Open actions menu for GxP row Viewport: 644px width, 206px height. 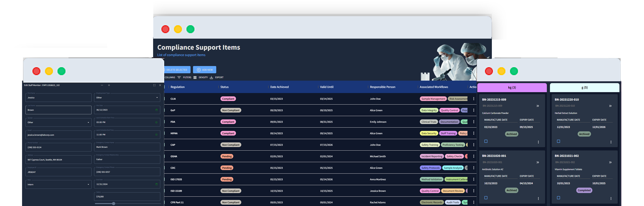click(x=474, y=110)
